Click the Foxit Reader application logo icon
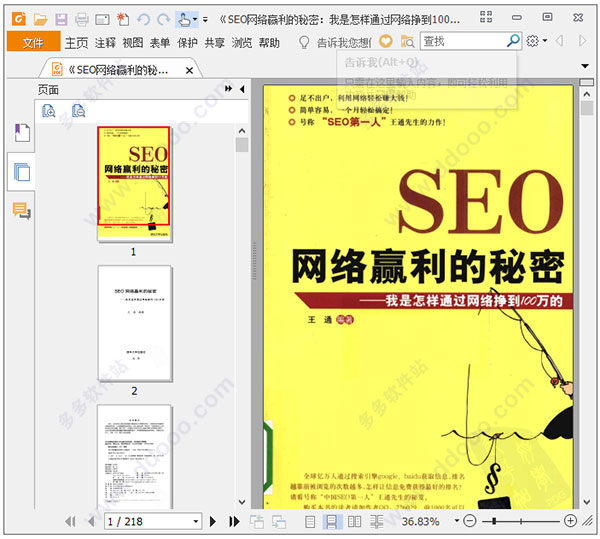Image resolution: width=600 pixels, height=539 pixels. (x=19, y=18)
